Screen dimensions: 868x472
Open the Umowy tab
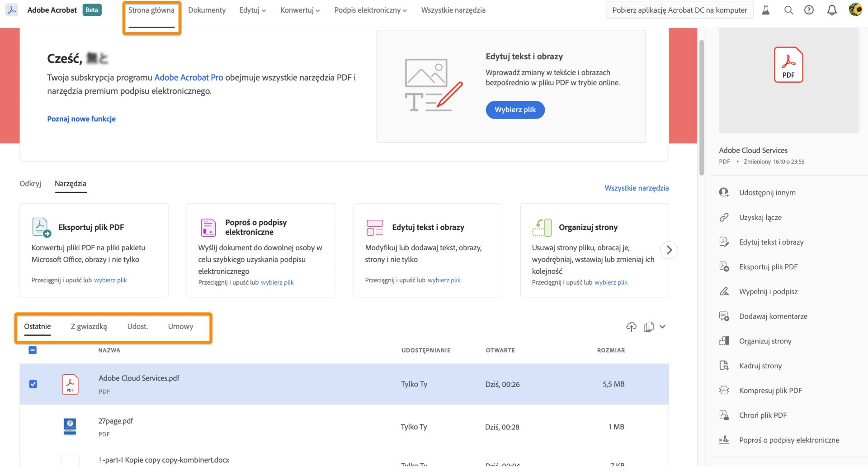180,326
